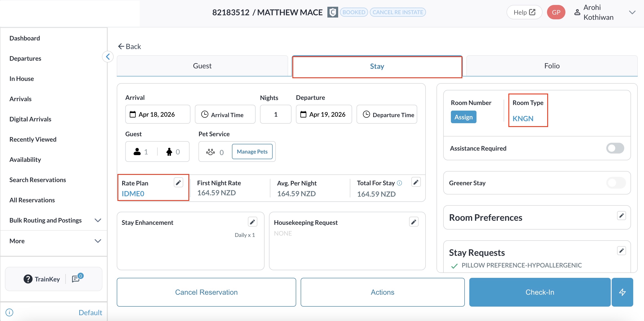The height and width of the screenshot is (321, 644).
Task: Click Cancel Reservation
Action: (x=206, y=292)
